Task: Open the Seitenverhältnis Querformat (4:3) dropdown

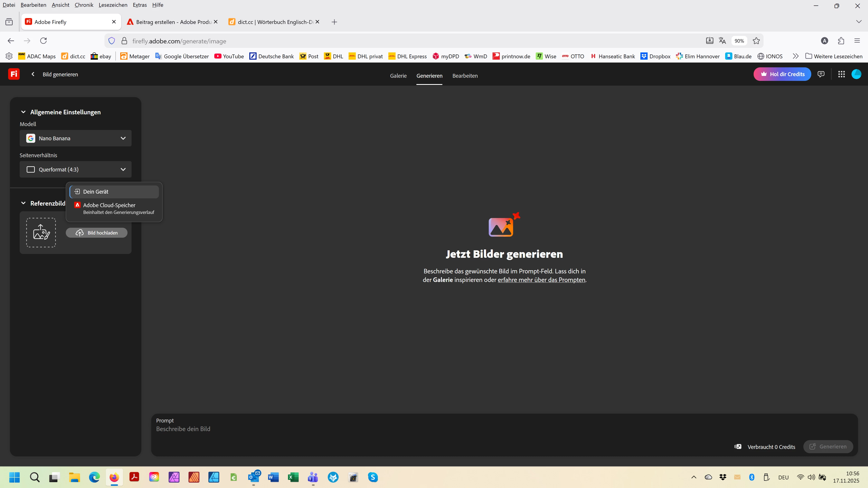Action: pos(75,169)
